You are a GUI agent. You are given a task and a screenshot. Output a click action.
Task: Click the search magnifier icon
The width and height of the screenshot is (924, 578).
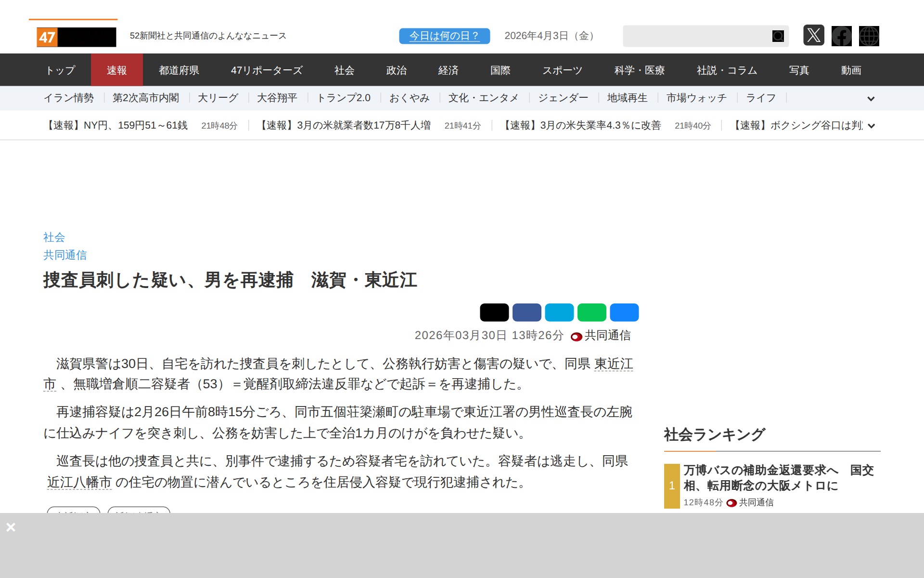coord(778,36)
